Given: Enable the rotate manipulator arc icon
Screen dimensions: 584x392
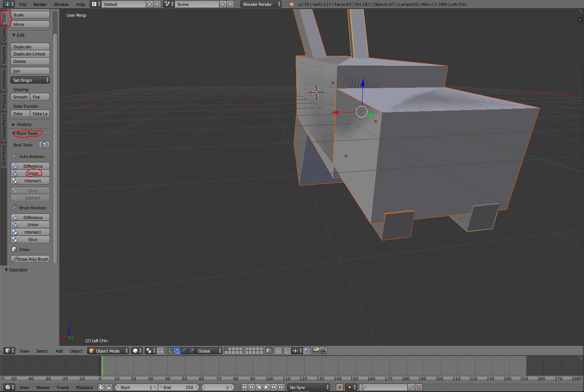Looking at the screenshot, I should point(184,351).
